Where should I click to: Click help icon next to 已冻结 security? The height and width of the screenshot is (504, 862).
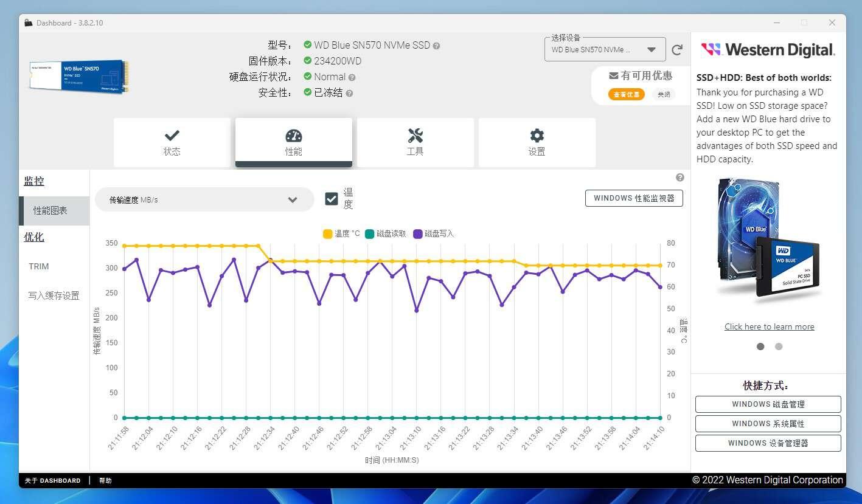point(349,93)
